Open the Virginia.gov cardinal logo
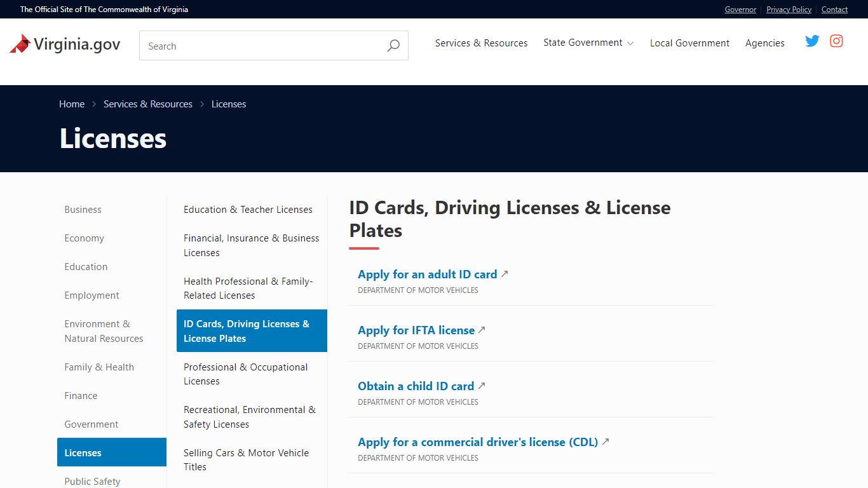The image size is (868, 488). [x=65, y=44]
